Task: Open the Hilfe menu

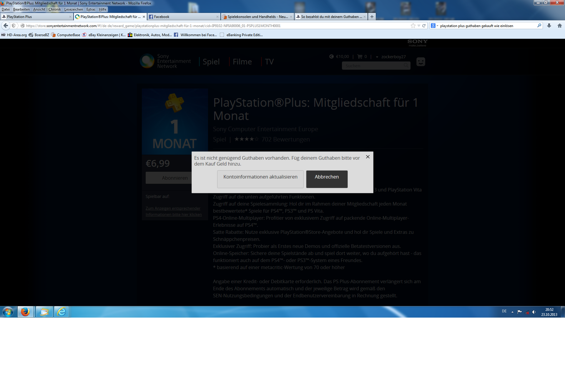Action: tap(103, 9)
